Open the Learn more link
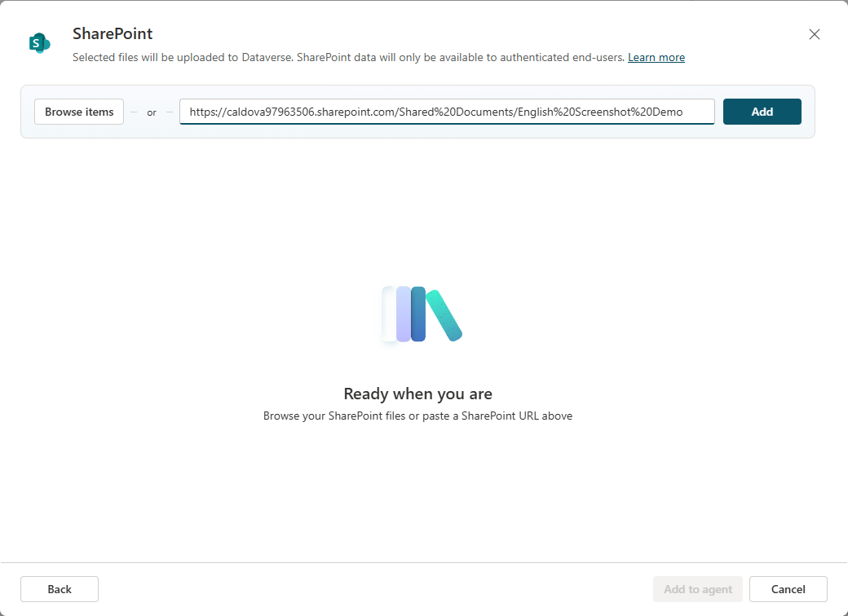 click(x=656, y=57)
